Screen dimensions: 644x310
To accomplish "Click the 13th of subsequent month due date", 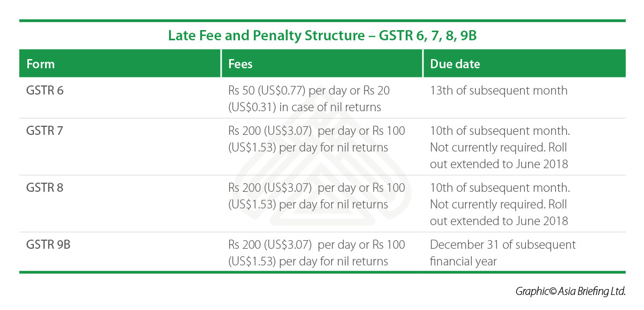I will point(499,90).
